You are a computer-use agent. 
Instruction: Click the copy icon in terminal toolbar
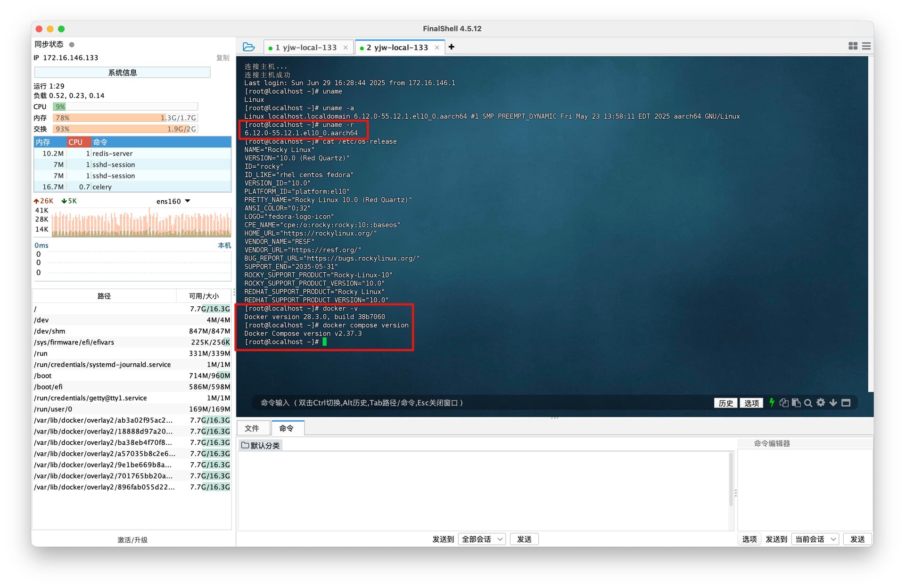click(784, 402)
